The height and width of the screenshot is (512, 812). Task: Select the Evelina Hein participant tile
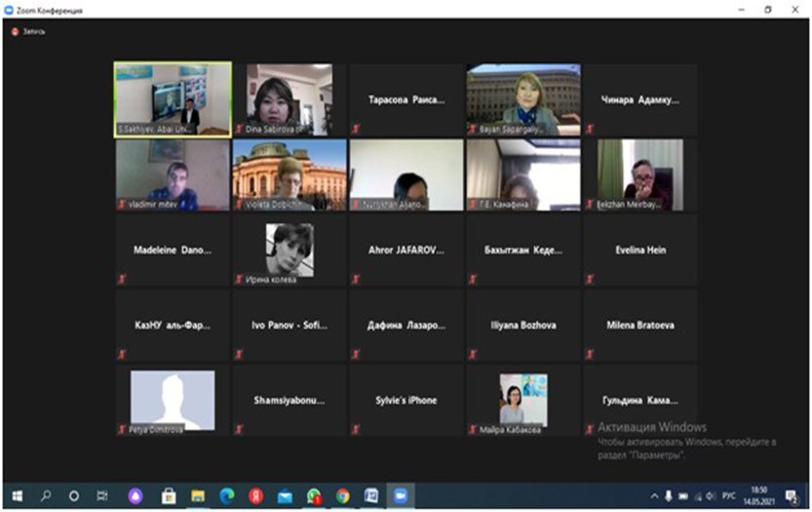(639, 250)
